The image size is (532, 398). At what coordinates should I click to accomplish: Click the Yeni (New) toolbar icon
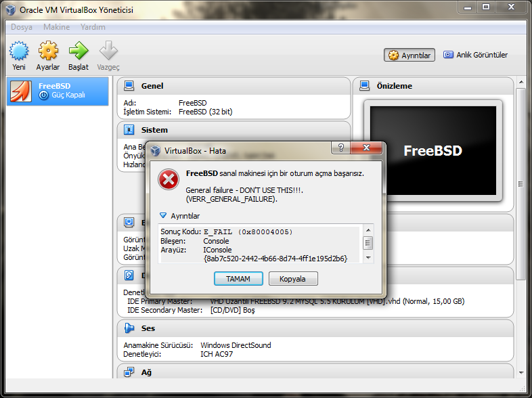[19, 51]
